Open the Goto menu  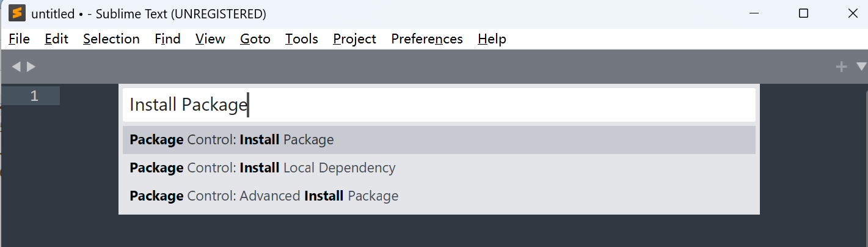255,39
